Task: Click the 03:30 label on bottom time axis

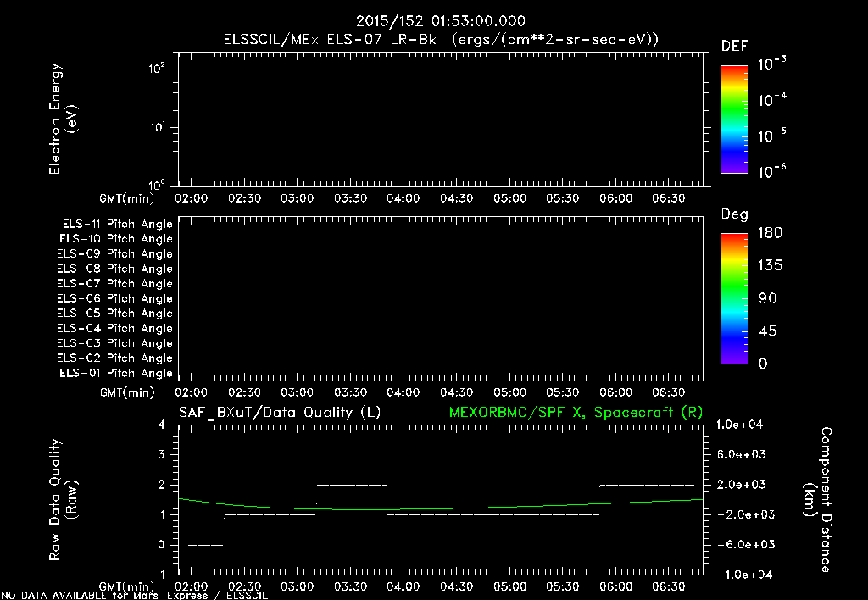Action: [x=350, y=586]
